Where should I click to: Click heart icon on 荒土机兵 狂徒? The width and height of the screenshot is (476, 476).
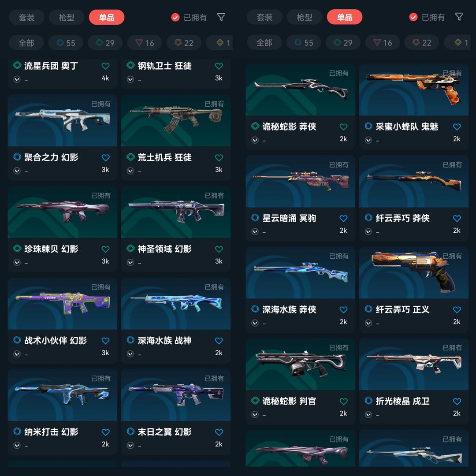(219, 157)
